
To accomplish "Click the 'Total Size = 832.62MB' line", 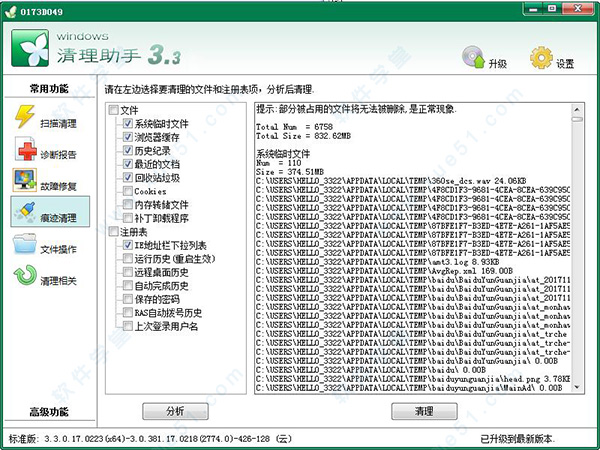I will coord(303,136).
